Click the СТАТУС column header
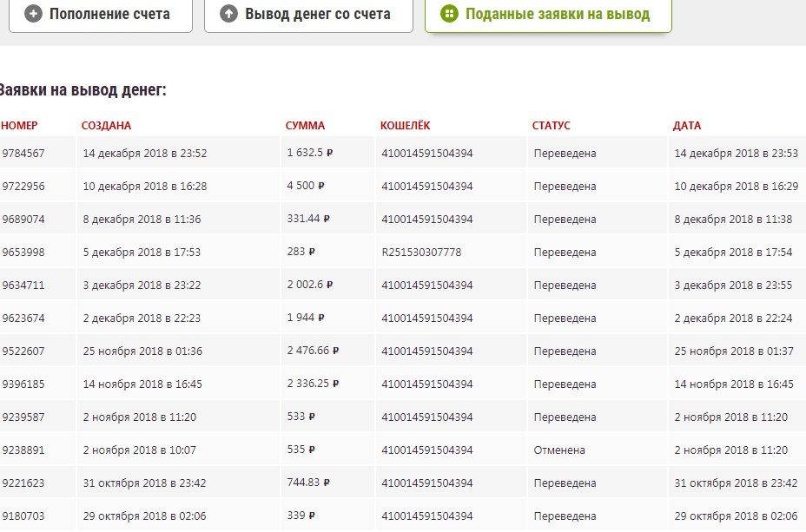 pyautogui.click(x=552, y=126)
